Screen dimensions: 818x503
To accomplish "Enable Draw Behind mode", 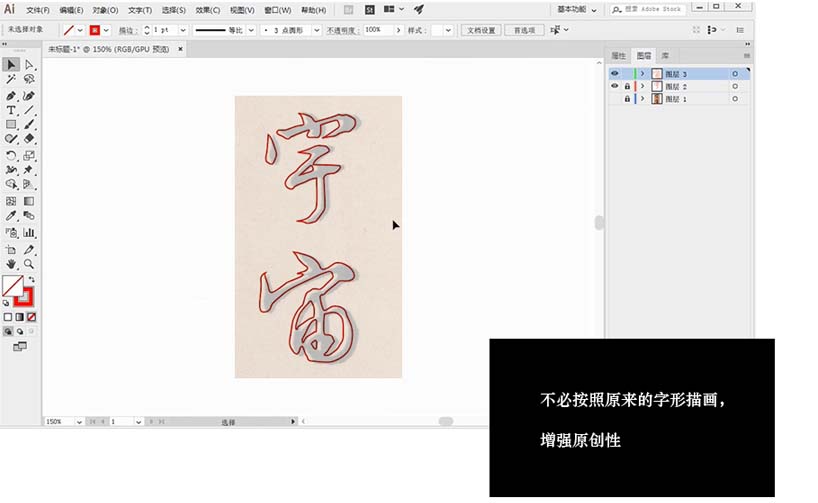I will pyautogui.click(x=20, y=331).
